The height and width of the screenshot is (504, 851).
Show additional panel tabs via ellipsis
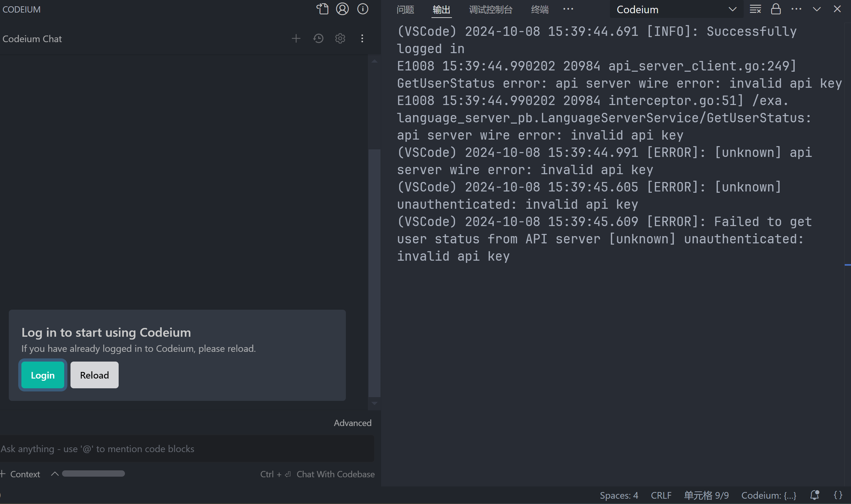point(568,9)
